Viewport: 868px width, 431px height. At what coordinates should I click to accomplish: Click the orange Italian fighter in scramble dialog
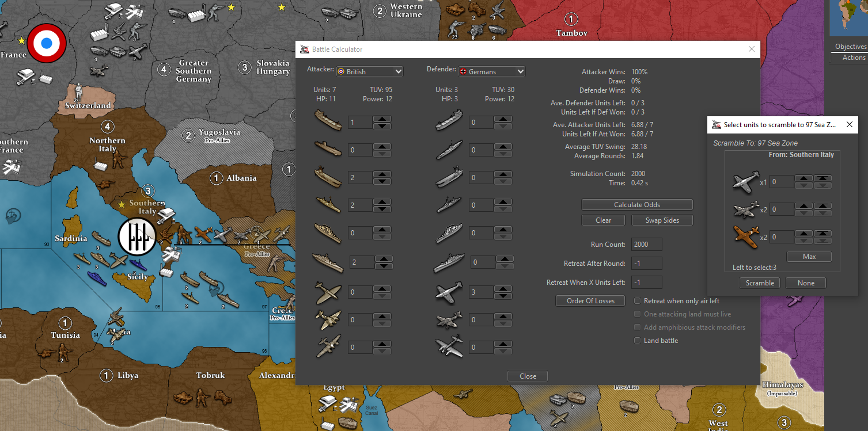tap(746, 237)
